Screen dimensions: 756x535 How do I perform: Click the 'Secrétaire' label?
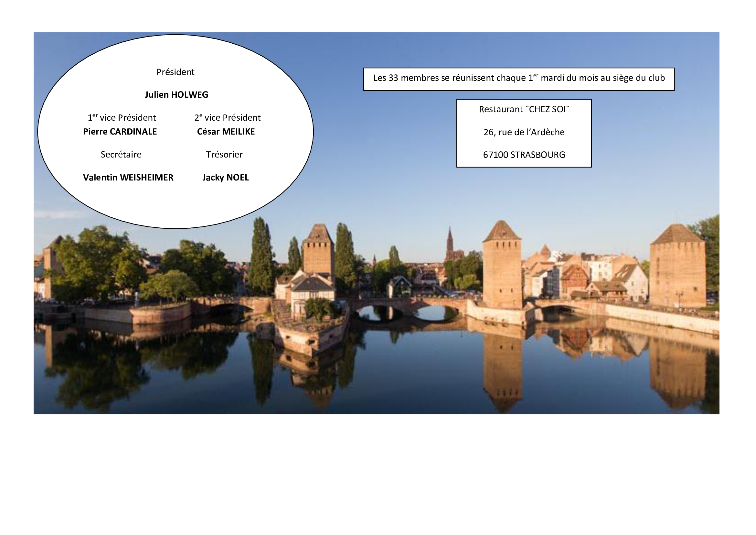coord(121,155)
